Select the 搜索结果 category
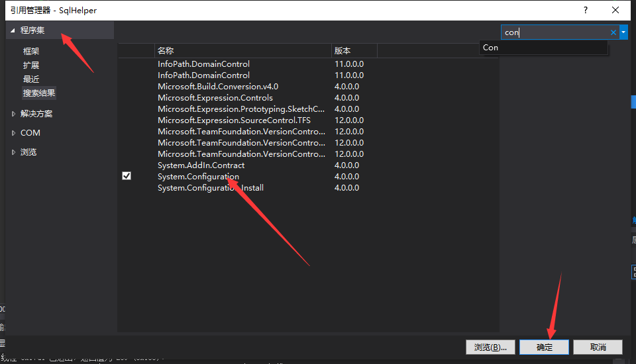 39,93
